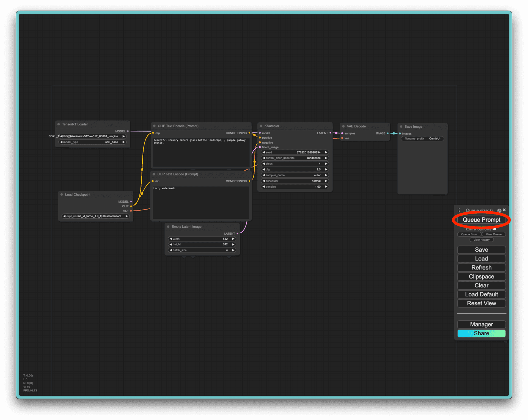
Task: Click the positive prompt text area
Action: point(201,152)
